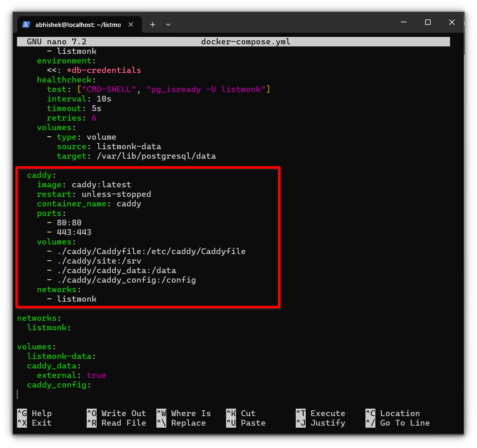Screen dimensions: 477x448
Task: Maximize the terminal window
Action: point(428,22)
